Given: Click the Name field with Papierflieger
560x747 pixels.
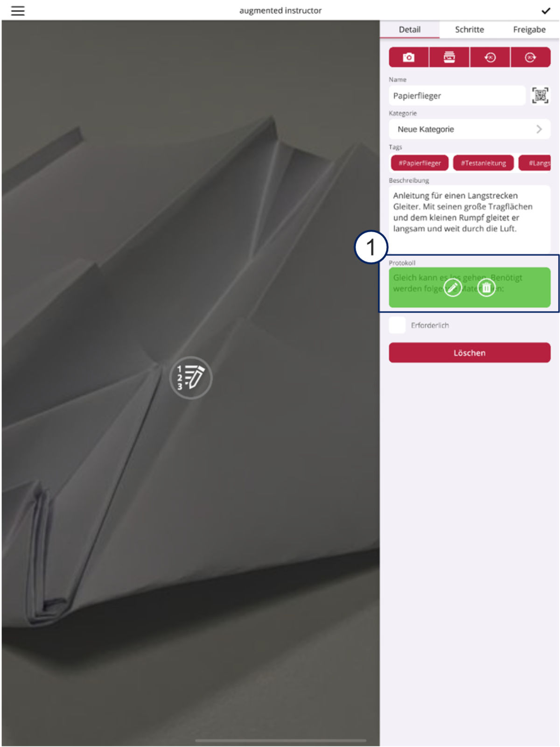Looking at the screenshot, I should pyautogui.click(x=457, y=95).
